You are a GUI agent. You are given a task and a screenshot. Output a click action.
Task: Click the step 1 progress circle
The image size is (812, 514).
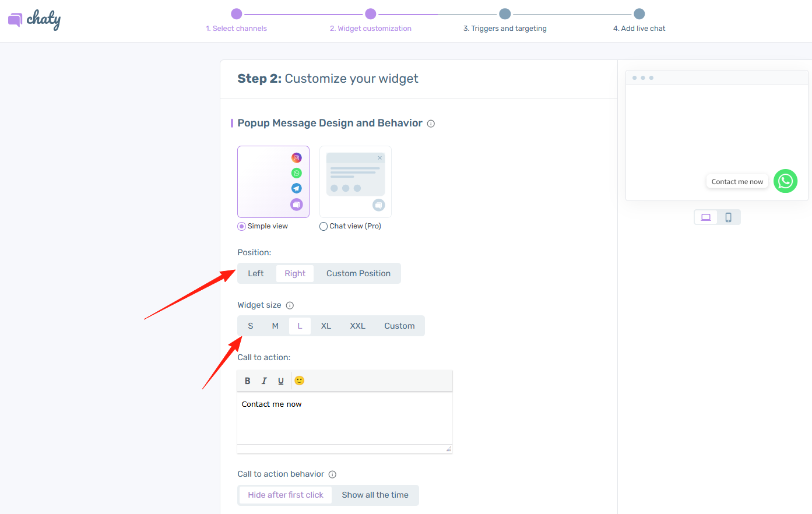click(236, 14)
